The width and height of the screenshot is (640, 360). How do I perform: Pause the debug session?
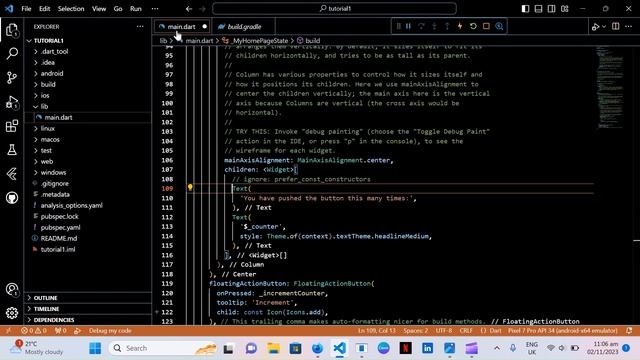408,27
